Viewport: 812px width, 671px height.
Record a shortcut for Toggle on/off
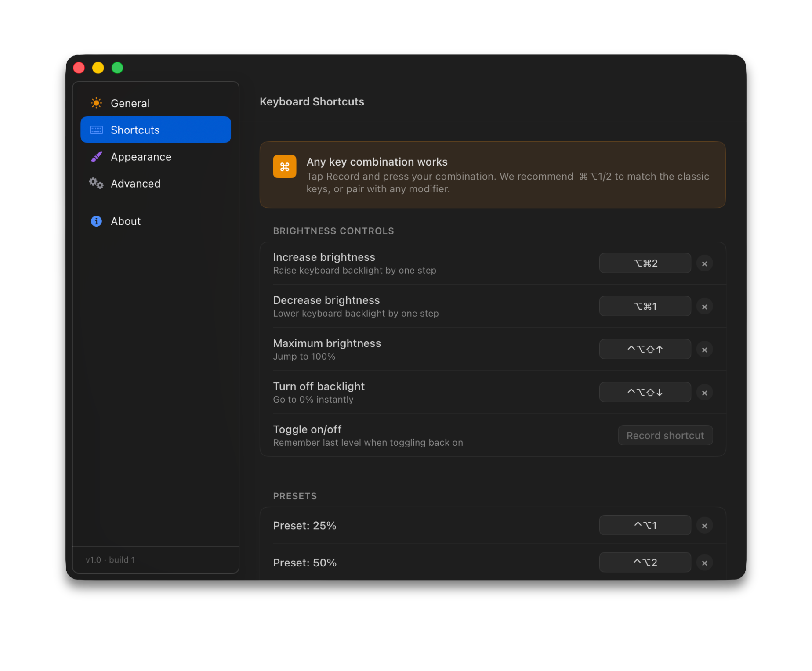[665, 436]
